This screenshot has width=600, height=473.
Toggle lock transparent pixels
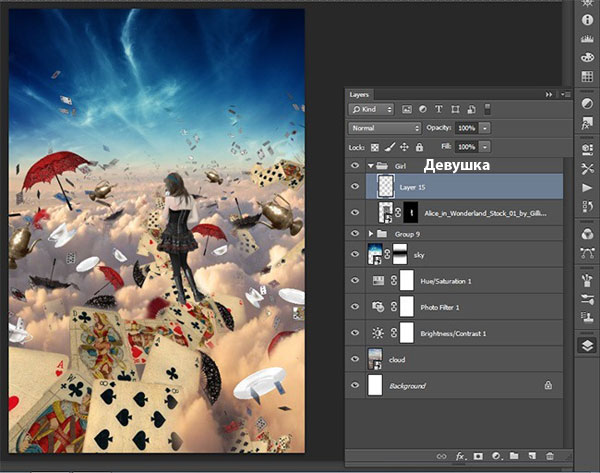[x=375, y=147]
